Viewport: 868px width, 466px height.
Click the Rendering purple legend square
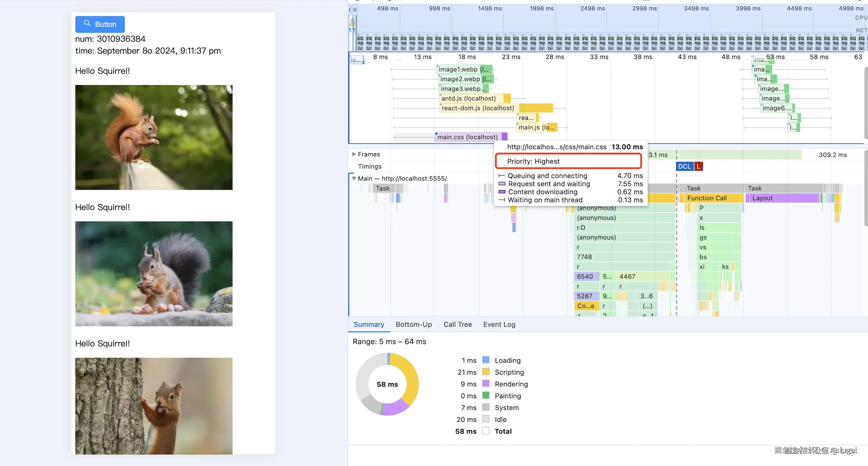(x=485, y=383)
